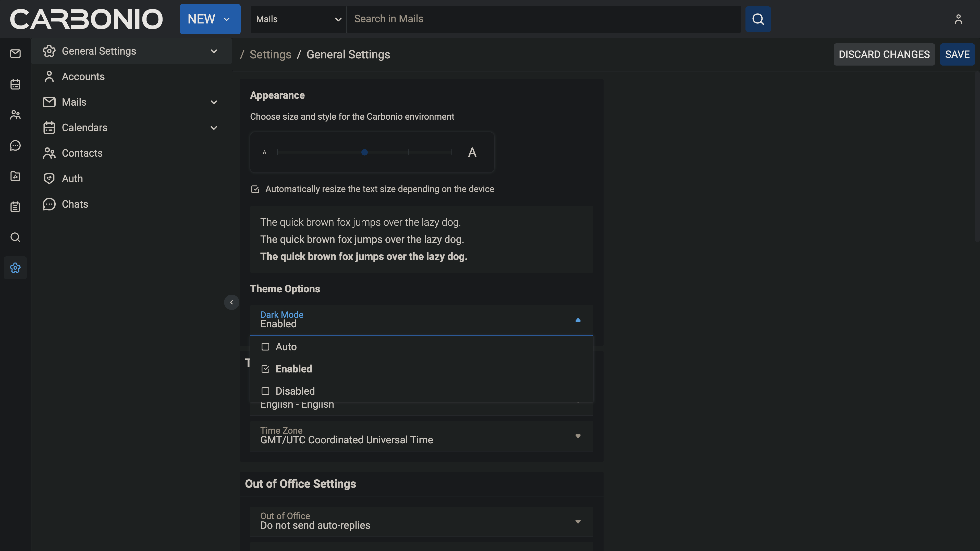Viewport: 980px width, 551px height.
Task: Click the text size slider handle
Action: tap(364, 153)
